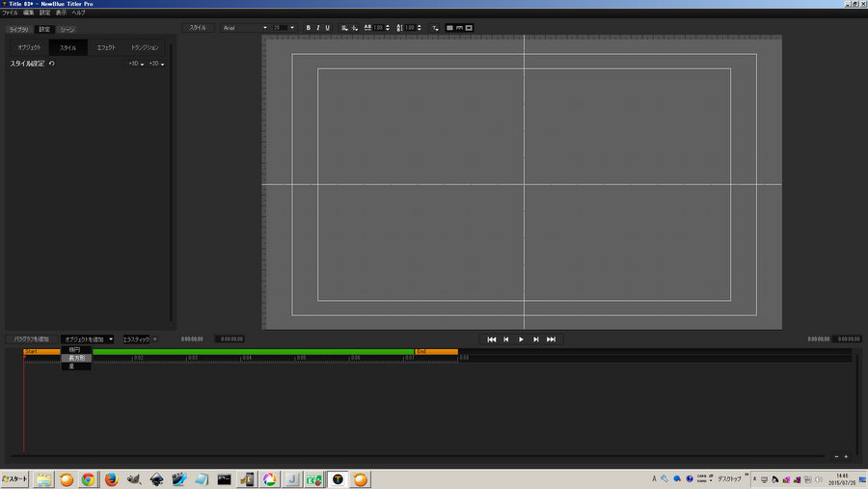Choose 星 from the add object list
Screen dimensions: 868x489
[x=76, y=367]
